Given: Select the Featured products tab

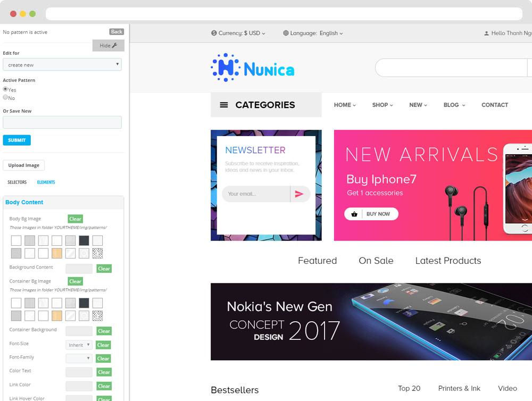Looking at the screenshot, I should tap(317, 261).
